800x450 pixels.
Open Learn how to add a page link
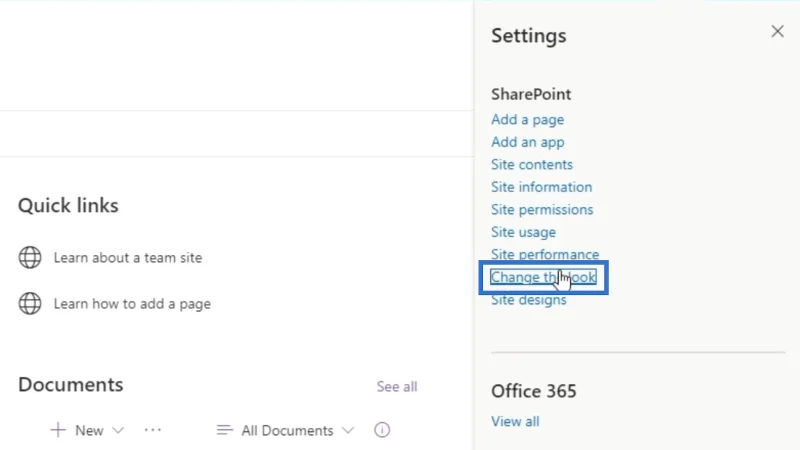click(132, 304)
